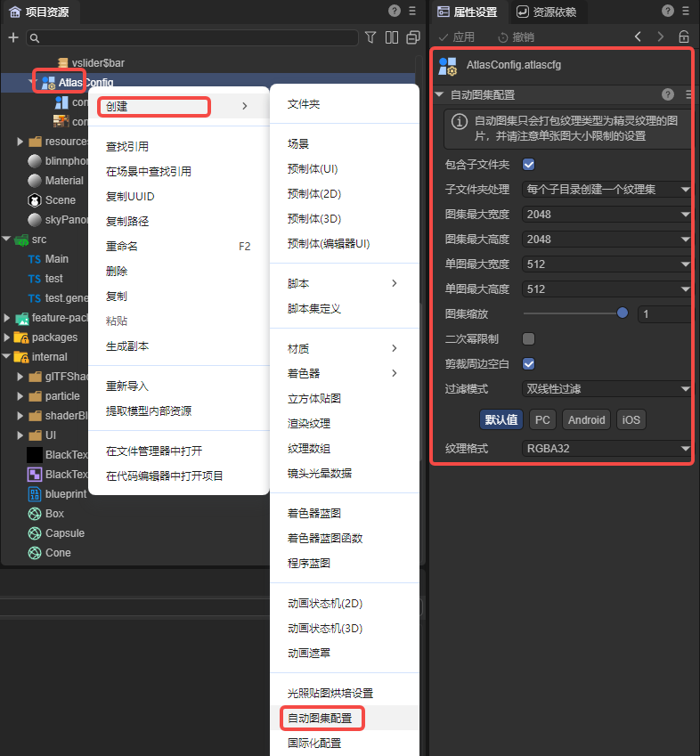Screen dimensions: 700x756
Task: Go back using the left arrow in inspector
Action: 638,37
